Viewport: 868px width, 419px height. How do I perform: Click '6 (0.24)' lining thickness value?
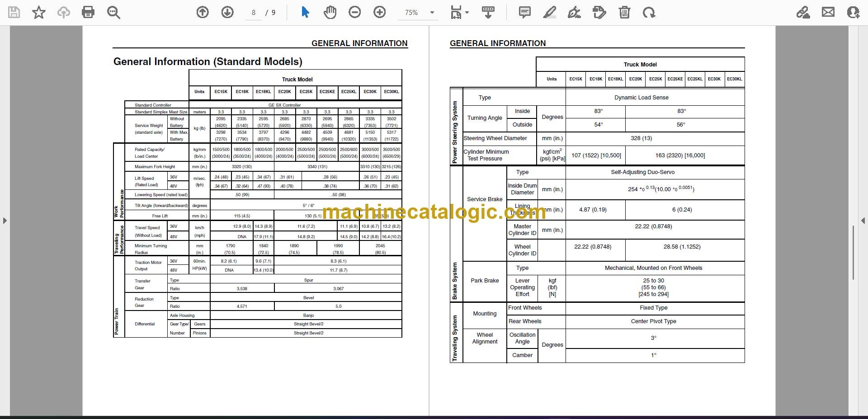point(682,210)
